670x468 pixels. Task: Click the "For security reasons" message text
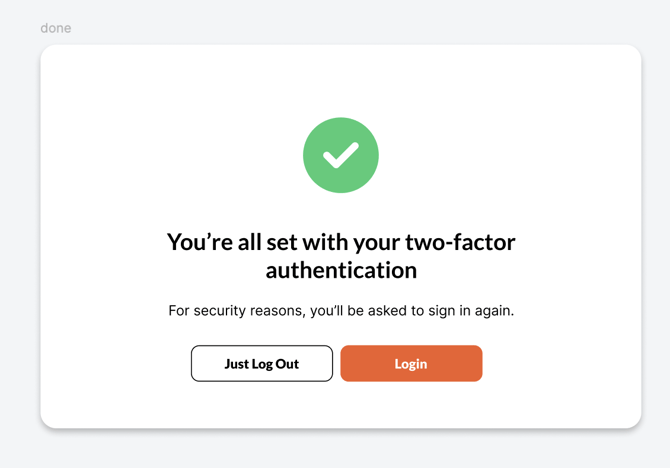pyautogui.click(x=341, y=311)
